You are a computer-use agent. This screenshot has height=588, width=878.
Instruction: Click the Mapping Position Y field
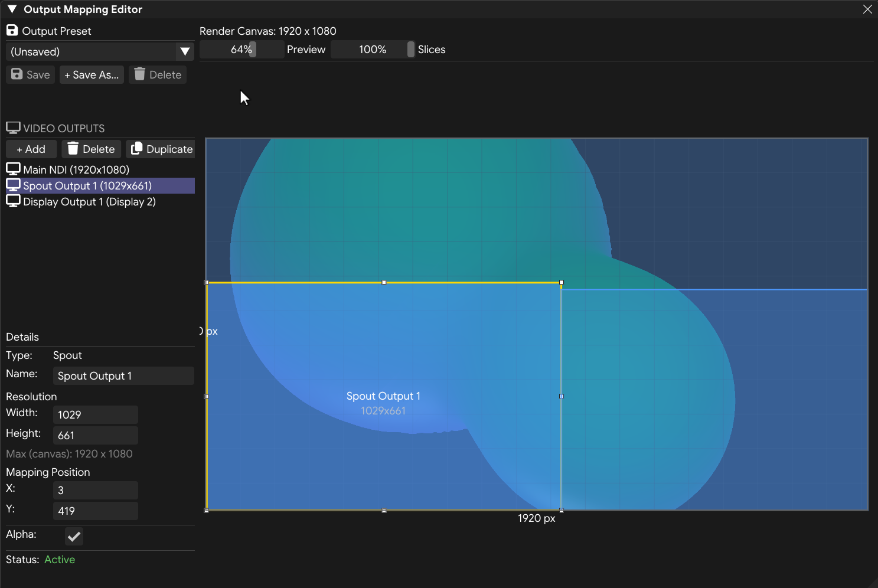tap(96, 511)
